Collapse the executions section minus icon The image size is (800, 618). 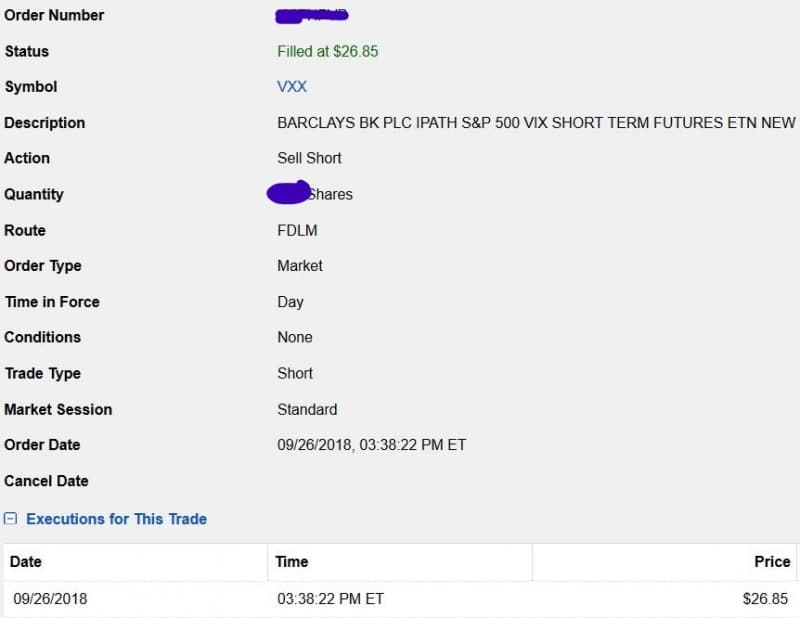pos(11,519)
